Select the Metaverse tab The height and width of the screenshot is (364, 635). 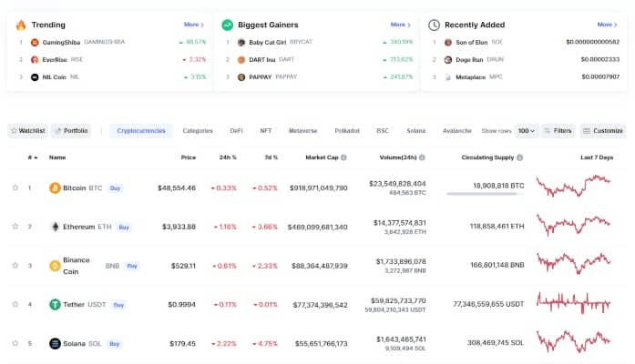click(x=302, y=131)
